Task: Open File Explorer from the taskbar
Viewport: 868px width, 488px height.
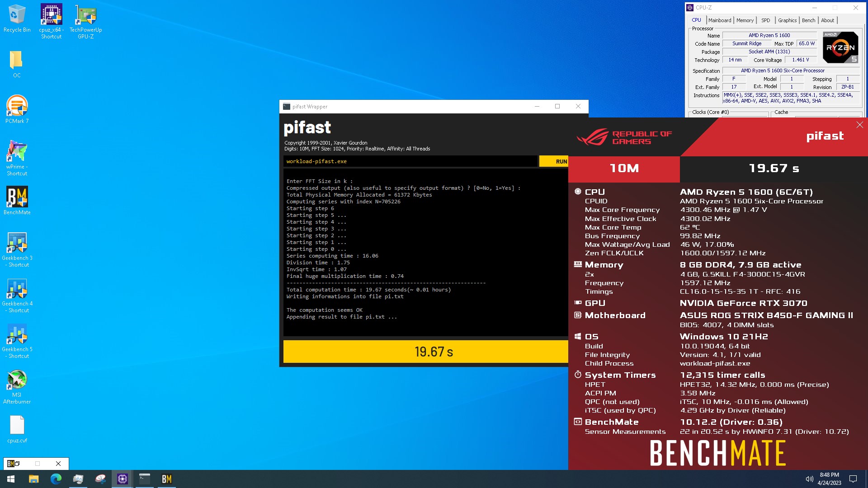Action: click(33, 479)
